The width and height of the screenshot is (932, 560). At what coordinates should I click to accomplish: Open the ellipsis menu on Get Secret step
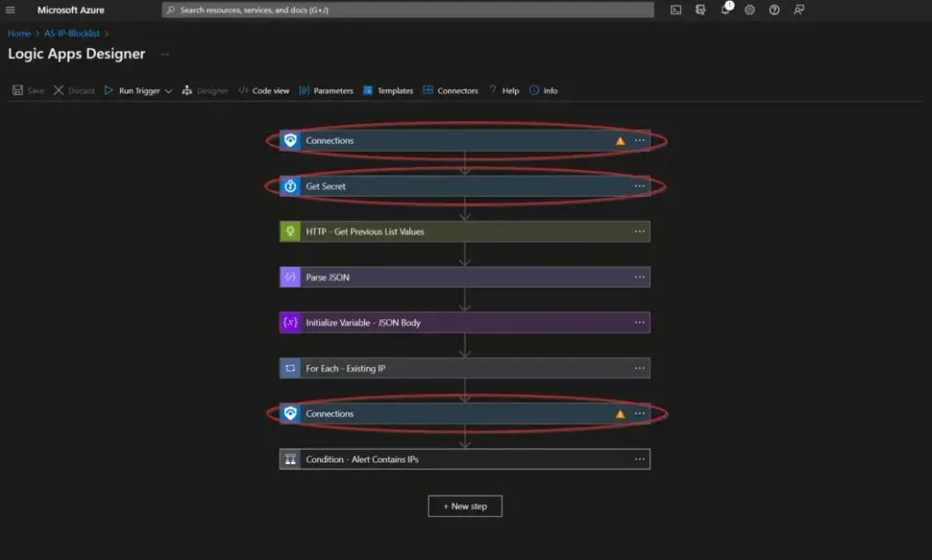click(x=640, y=185)
